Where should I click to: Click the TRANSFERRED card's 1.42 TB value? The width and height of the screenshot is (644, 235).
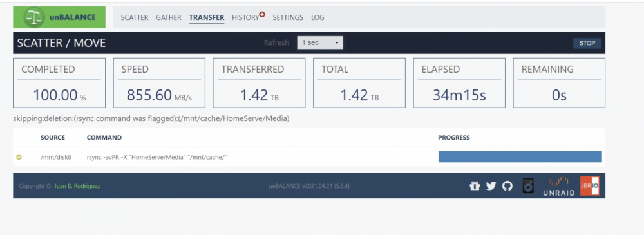tap(259, 95)
